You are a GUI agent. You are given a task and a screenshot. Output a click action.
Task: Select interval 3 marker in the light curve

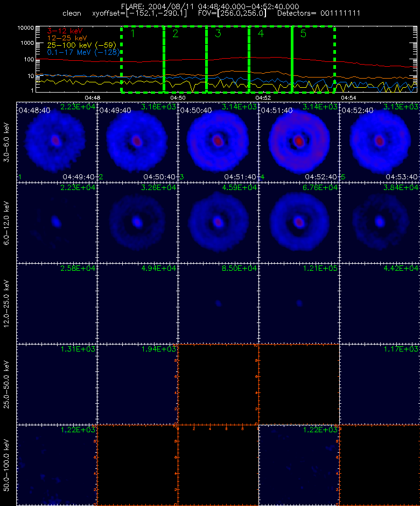pos(218,33)
